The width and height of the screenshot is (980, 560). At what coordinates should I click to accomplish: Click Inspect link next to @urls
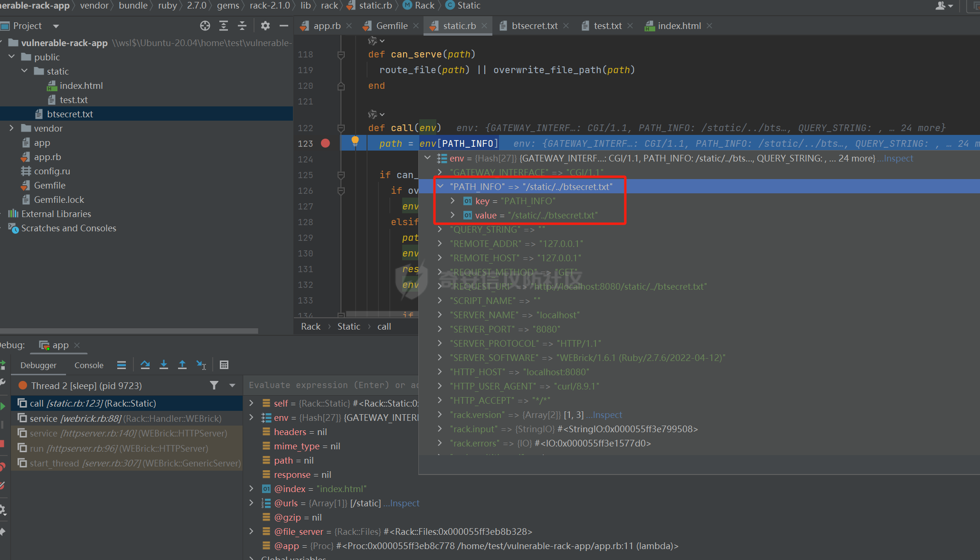click(402, 503)
